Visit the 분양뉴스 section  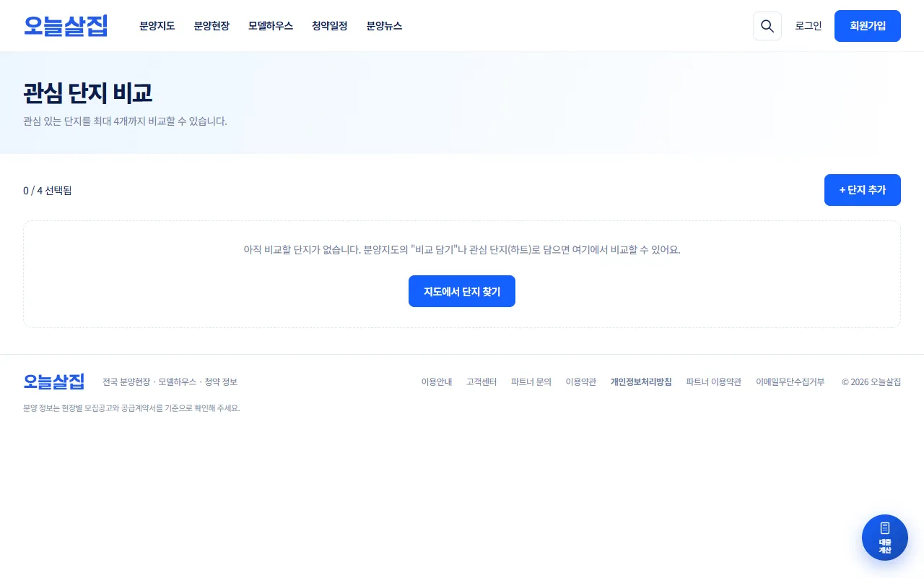coord(384,26)
